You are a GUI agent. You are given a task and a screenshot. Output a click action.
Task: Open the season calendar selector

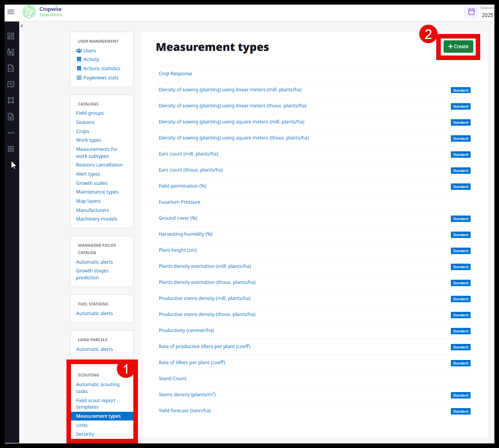point(472,11)
